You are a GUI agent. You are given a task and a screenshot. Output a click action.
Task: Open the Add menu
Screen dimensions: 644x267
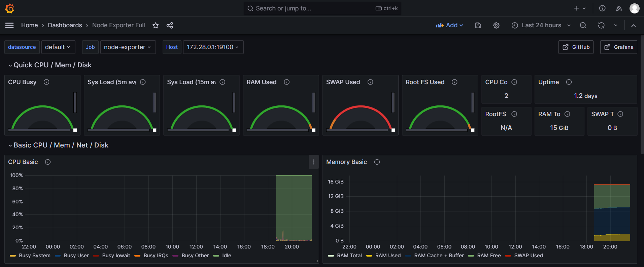tap(449, 26)
